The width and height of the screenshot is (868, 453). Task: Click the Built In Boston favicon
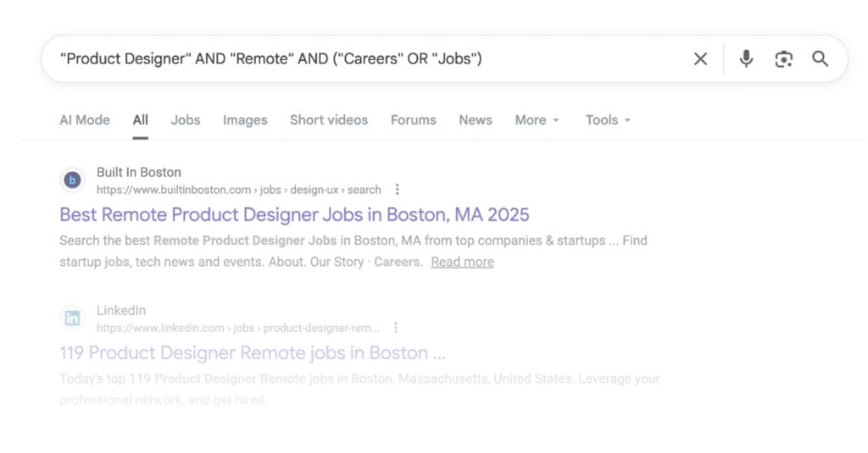point(73,180)
